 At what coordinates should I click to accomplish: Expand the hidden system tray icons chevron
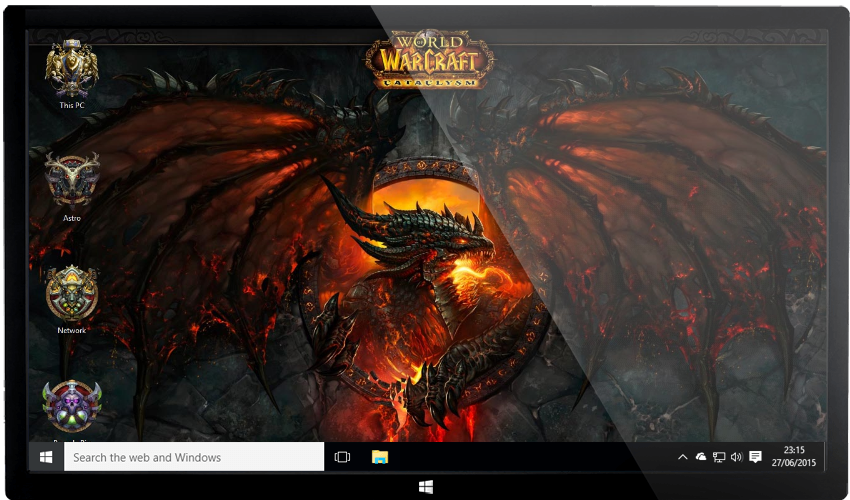pos(682,457)
